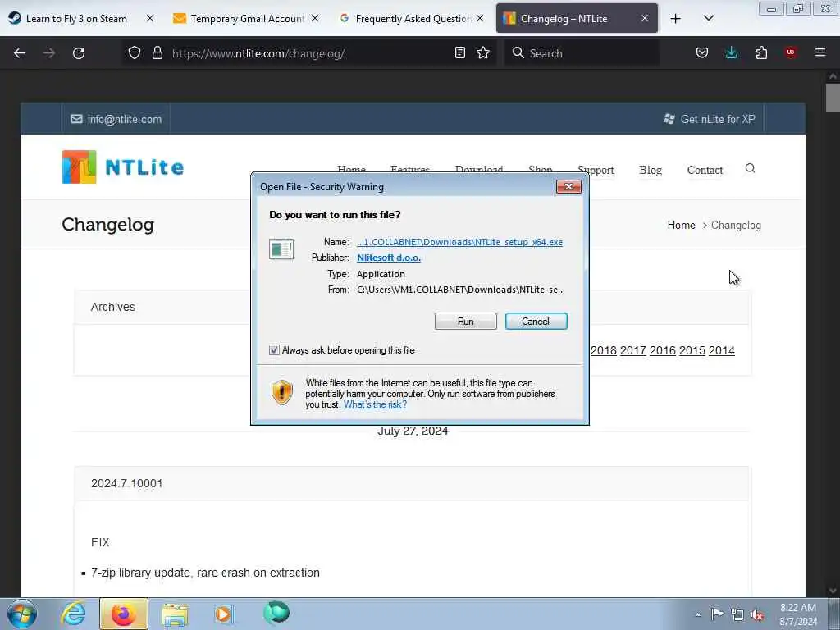Select the Changelog – NTLite tab
Screen dimensions: 840x630
pos(564,18)
